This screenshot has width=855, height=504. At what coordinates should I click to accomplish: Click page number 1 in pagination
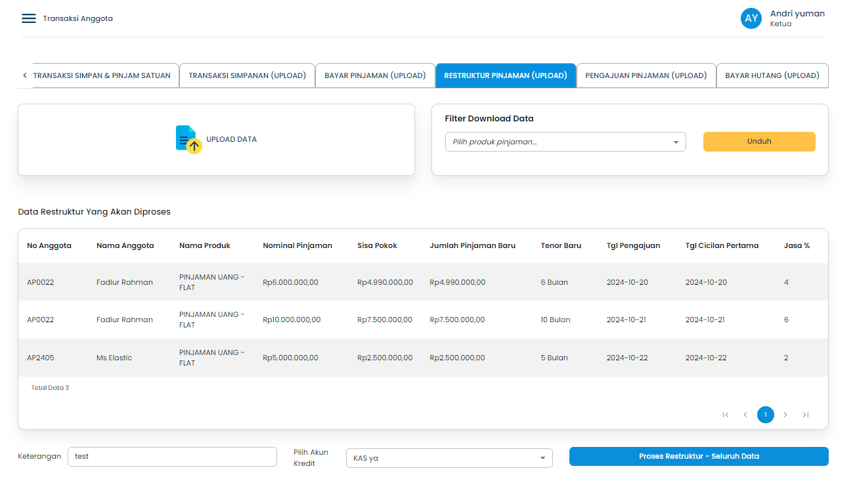pyautogui.click(x=765, y=415)
